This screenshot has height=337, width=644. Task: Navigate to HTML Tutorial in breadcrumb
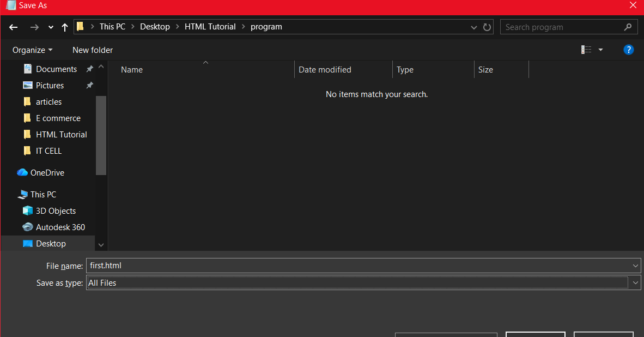coord(210,27)
